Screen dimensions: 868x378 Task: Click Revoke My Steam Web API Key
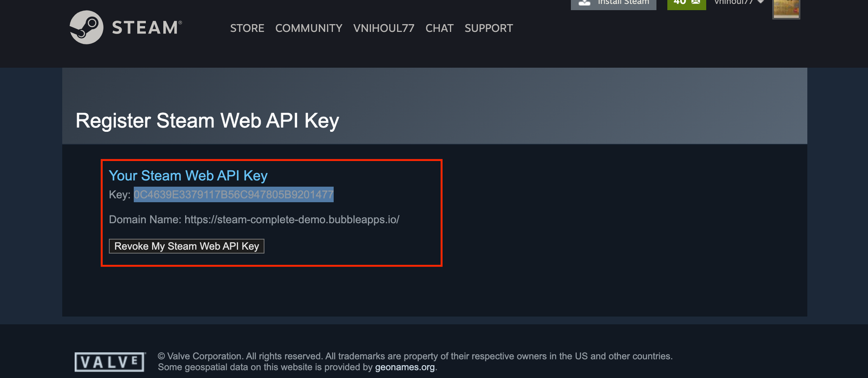click(x=186, y=246)
